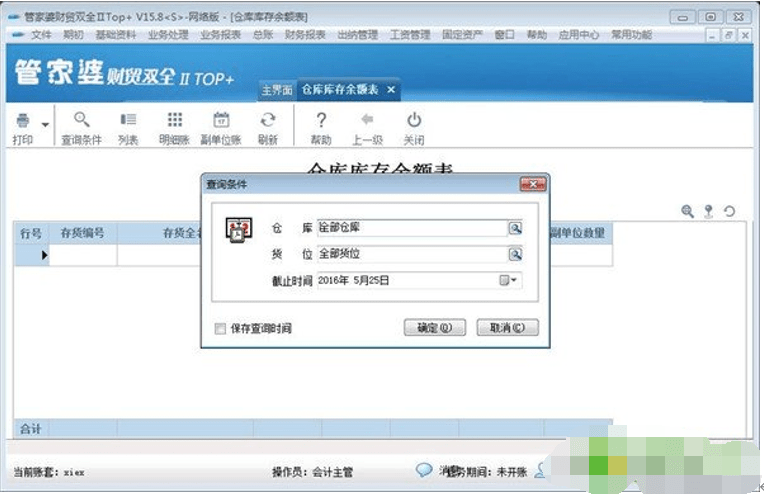Open the print dropdown arrow
The width and height of the screenshot is (764, 495).
point(45,125)
